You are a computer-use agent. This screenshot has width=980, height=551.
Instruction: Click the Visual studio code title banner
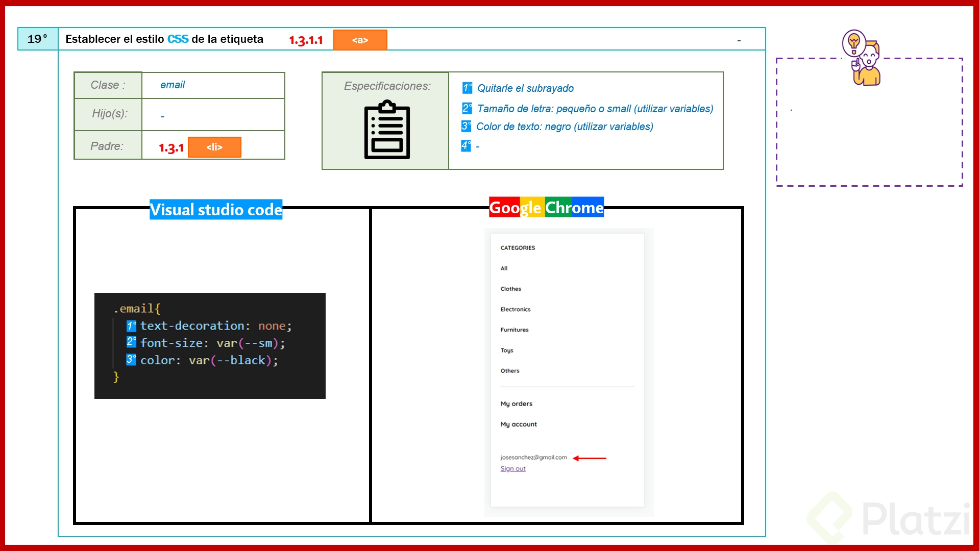pos(215,209)
